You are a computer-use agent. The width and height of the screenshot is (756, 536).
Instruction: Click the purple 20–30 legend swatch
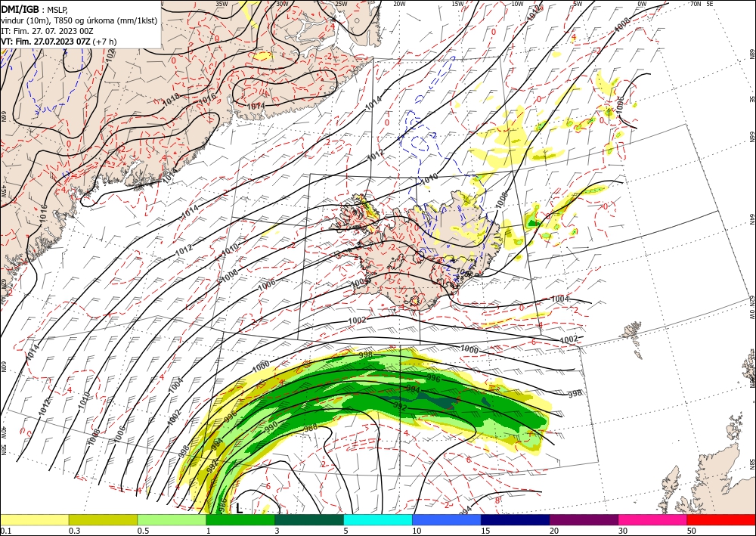click(x=584, y=519)
